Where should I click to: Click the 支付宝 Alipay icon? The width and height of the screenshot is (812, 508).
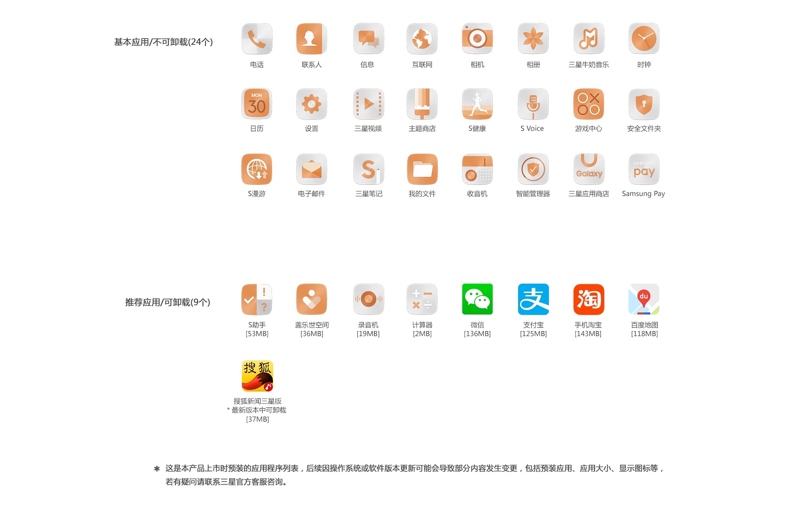pos(533,299)
